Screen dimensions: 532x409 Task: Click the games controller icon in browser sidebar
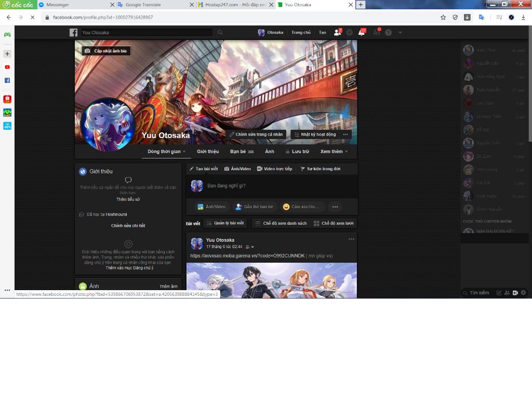[7, 35]
